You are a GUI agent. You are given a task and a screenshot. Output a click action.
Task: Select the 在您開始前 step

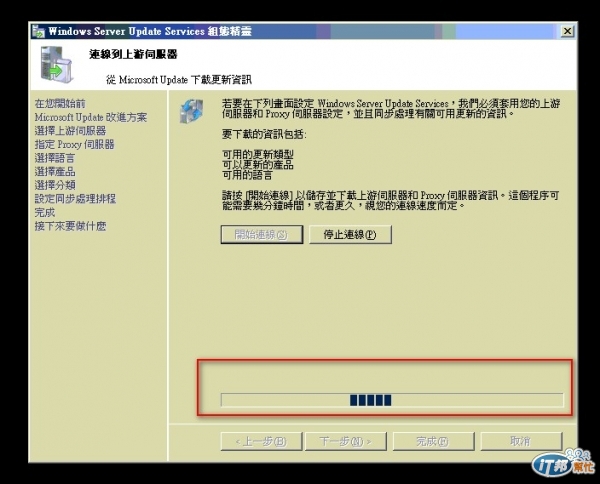tap(60, 104)
